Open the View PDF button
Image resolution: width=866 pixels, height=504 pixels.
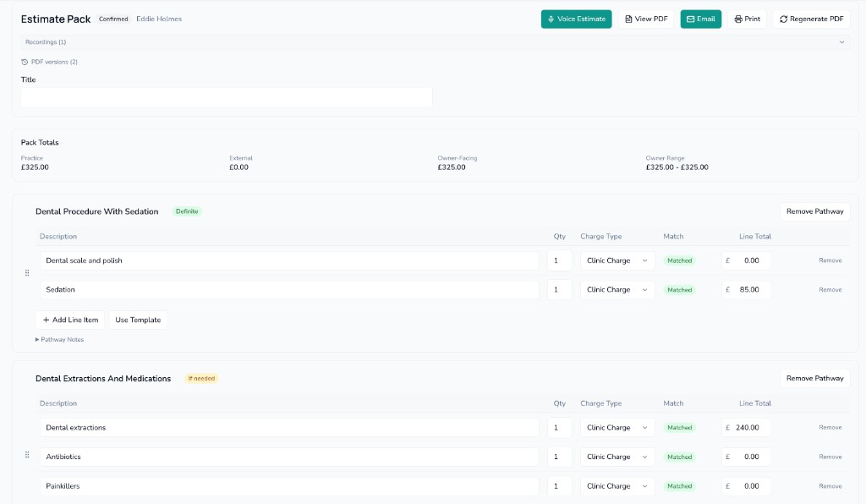(645, 19)
